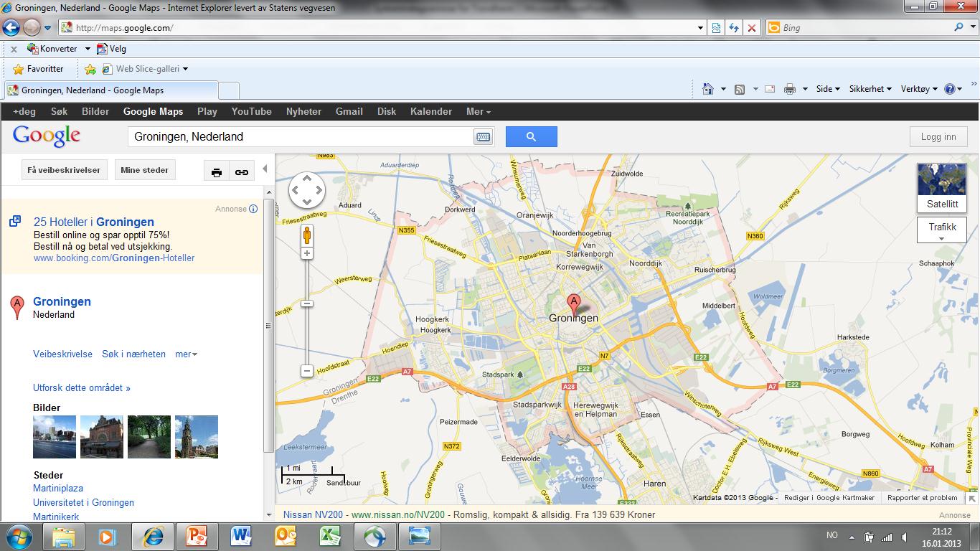This screenshot has width=980, height=551.
Task: Open the Verktøy menu dropdown
Action: click(918, 89)
